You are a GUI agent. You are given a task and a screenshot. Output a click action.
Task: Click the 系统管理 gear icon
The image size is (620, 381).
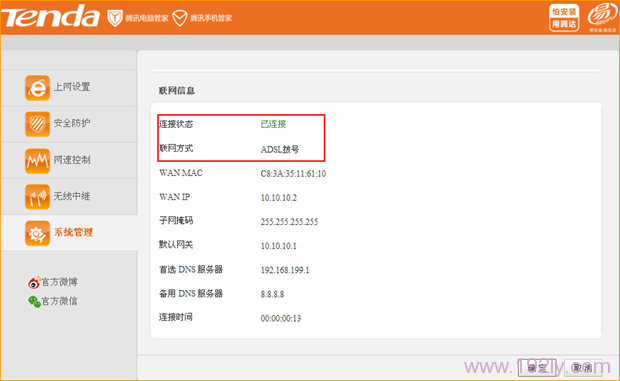pos(38,233)
